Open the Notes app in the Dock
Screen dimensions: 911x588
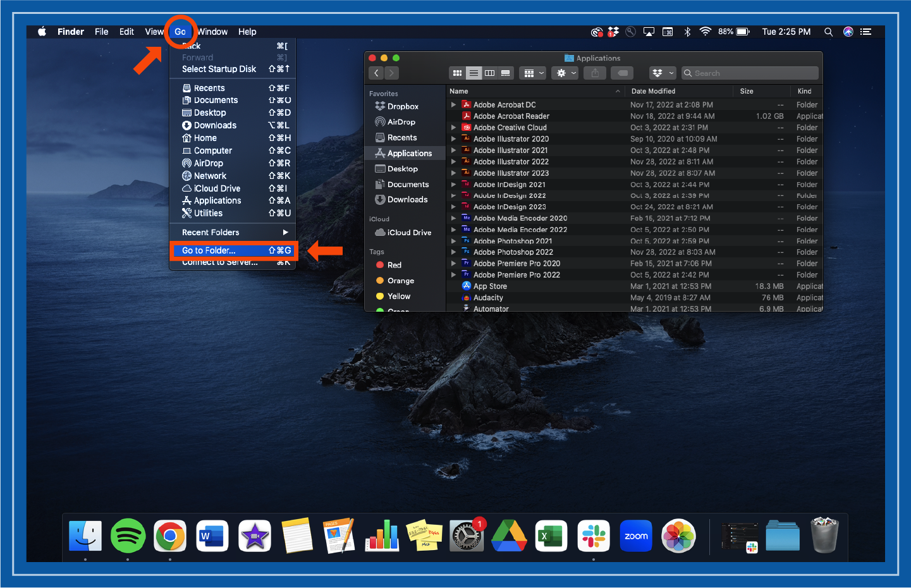click(x=297, y=536)
